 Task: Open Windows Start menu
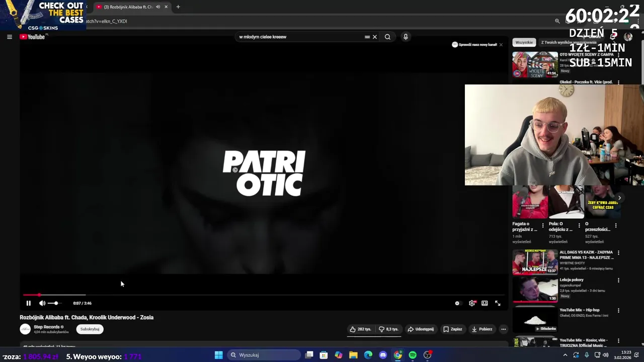pos(219,355)
